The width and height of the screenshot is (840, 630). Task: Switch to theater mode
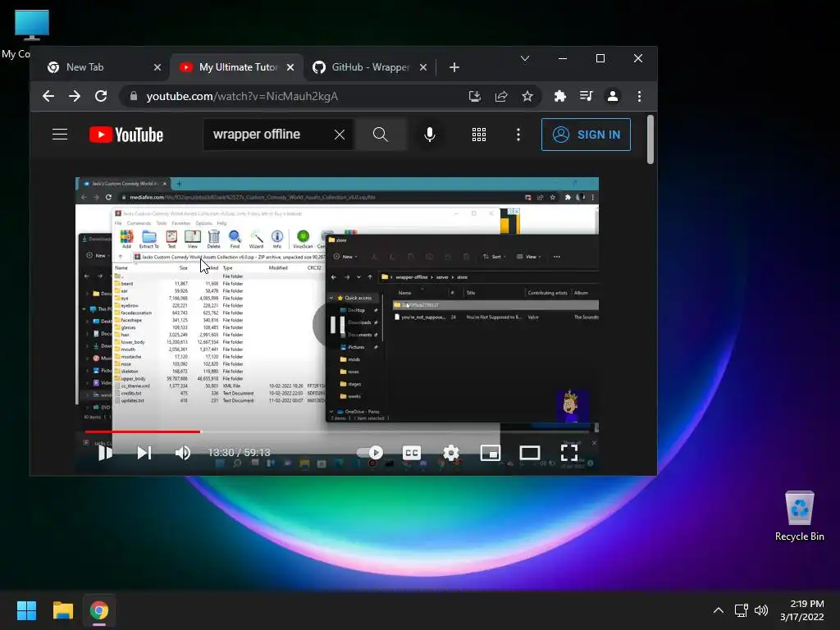click(530, 453)
